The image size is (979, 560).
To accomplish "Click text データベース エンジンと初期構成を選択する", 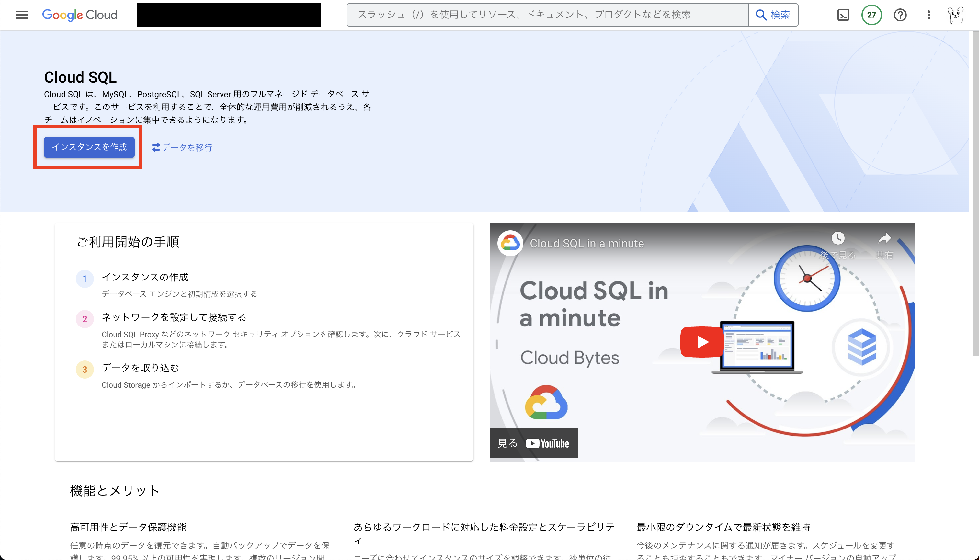I will coord(179,294).
